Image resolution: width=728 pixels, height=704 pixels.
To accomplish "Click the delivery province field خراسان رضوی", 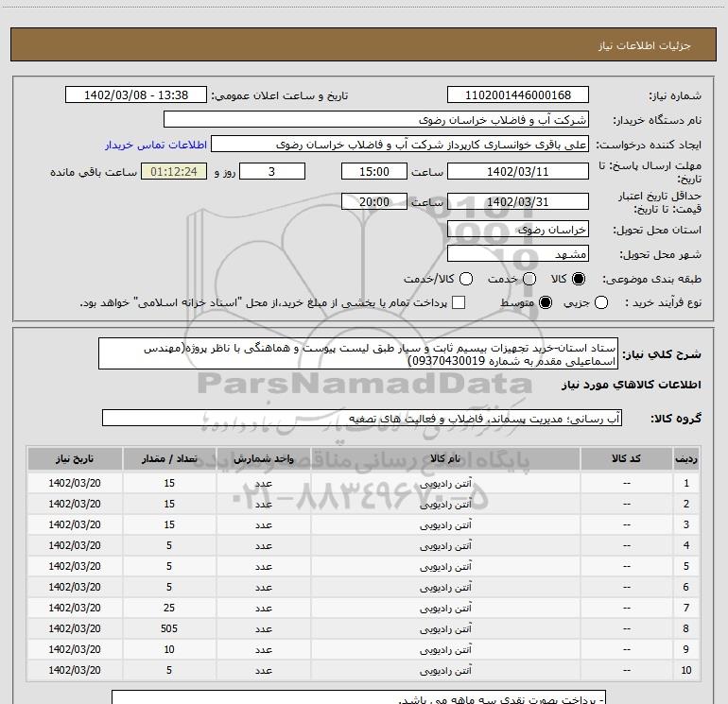I will [518, 229].
